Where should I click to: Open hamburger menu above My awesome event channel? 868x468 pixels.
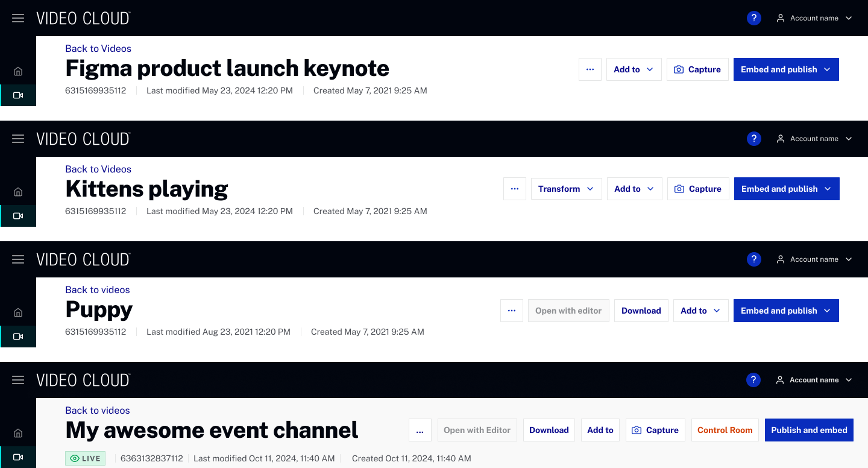pos(18,380)
